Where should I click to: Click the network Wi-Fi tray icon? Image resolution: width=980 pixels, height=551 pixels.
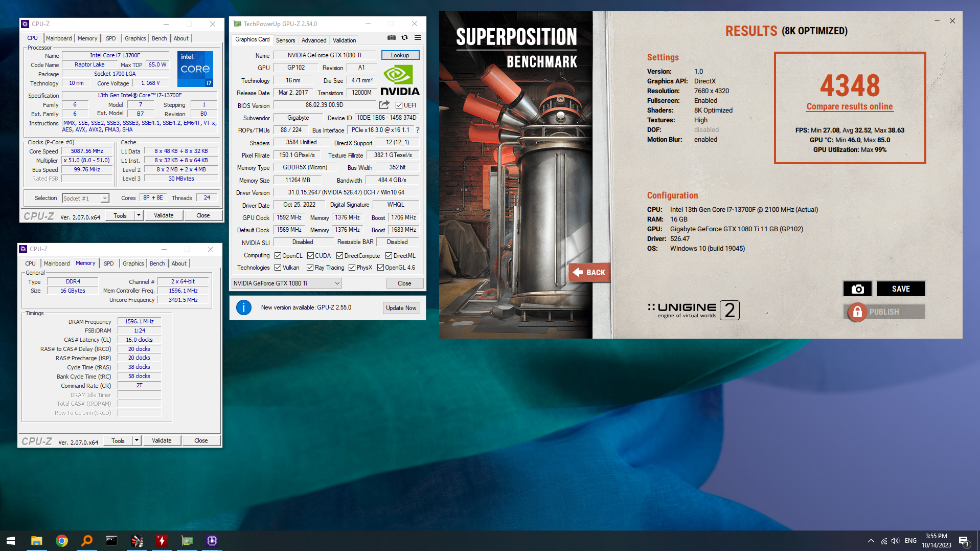coord(883,541)
